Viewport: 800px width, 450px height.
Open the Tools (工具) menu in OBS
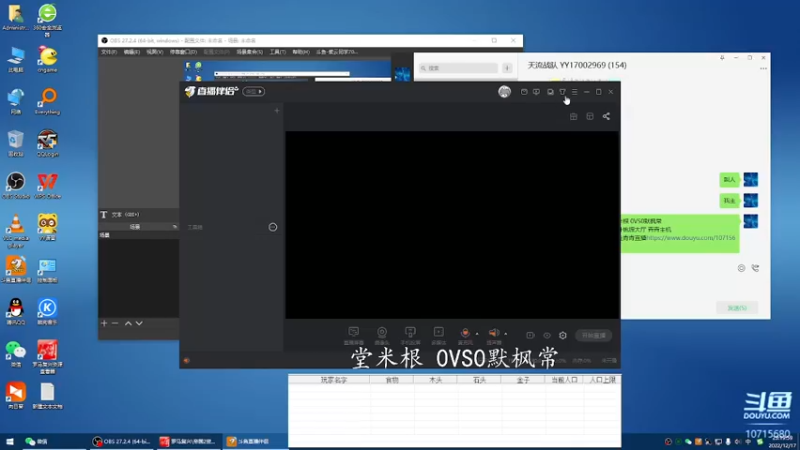point(278,52)
